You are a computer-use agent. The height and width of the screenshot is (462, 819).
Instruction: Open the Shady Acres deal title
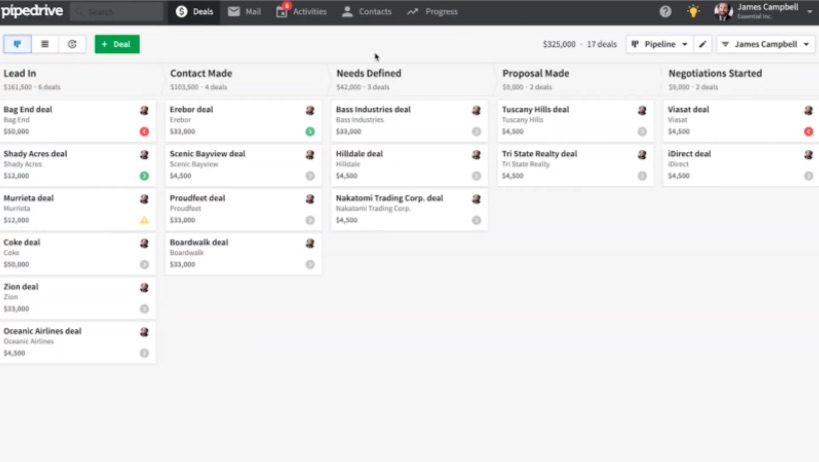coord(35,154)
